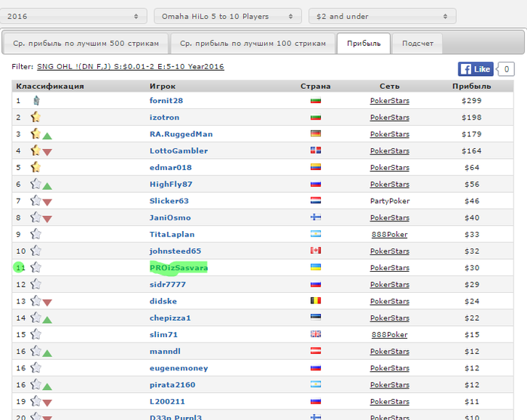Viewport: 527px width, 420px height.
Task: Open player TitaLaplan profile
Action: [172, 234]
